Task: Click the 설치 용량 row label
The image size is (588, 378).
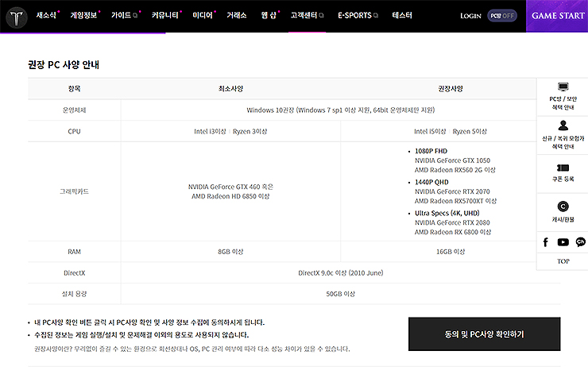Action: click(x=74, y=294)
